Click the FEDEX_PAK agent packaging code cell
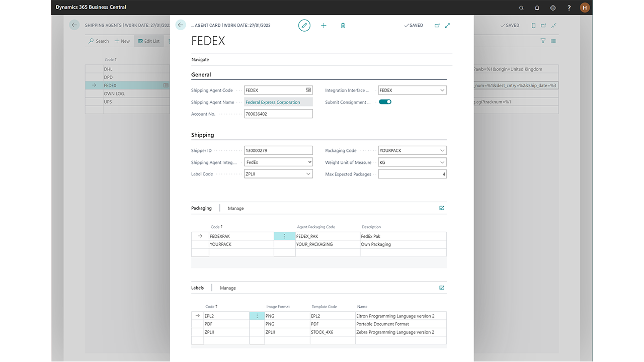This screenshot has height=362, width=644. tap(328, 236)
